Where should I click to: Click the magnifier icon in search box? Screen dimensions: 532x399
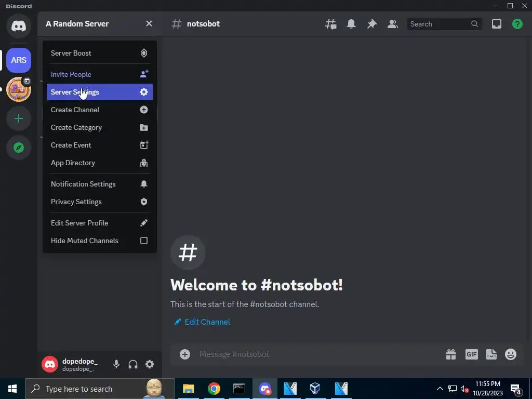click(x=475, y=24)
